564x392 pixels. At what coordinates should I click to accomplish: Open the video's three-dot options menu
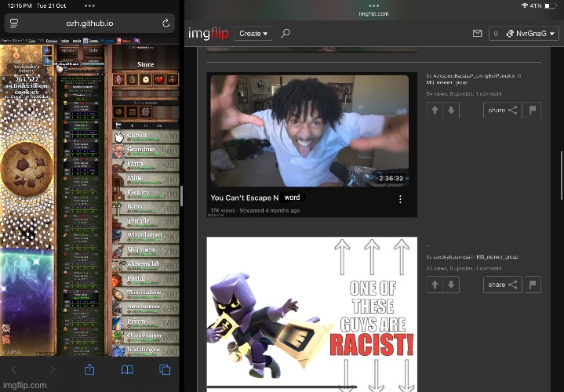401,199
